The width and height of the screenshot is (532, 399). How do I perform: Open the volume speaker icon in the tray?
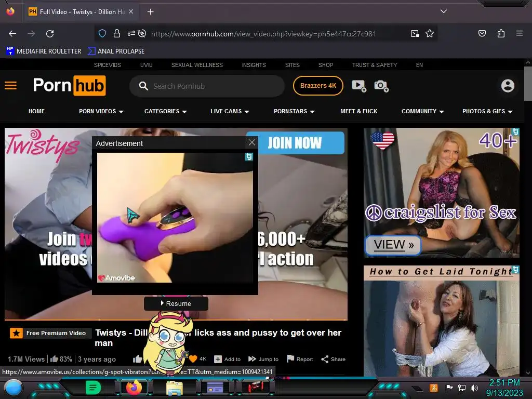tap(474, 388)
